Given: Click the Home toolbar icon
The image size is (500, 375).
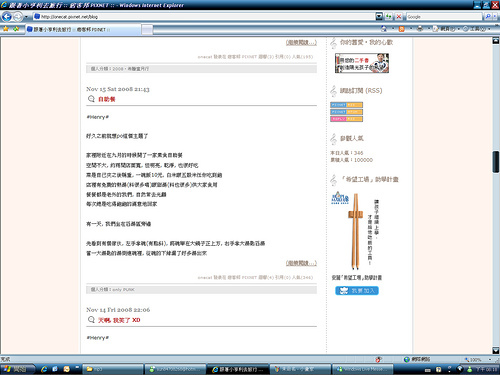Looking at the screenshot, I should 384,29.
